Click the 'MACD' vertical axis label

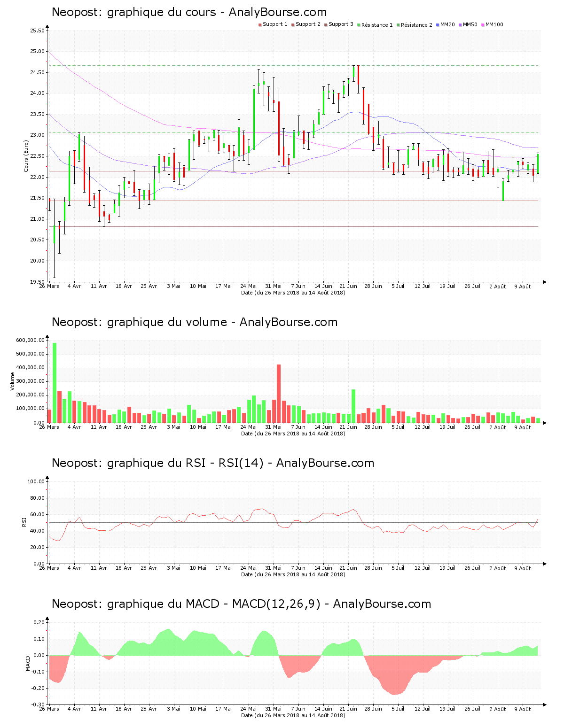[28, 663]
